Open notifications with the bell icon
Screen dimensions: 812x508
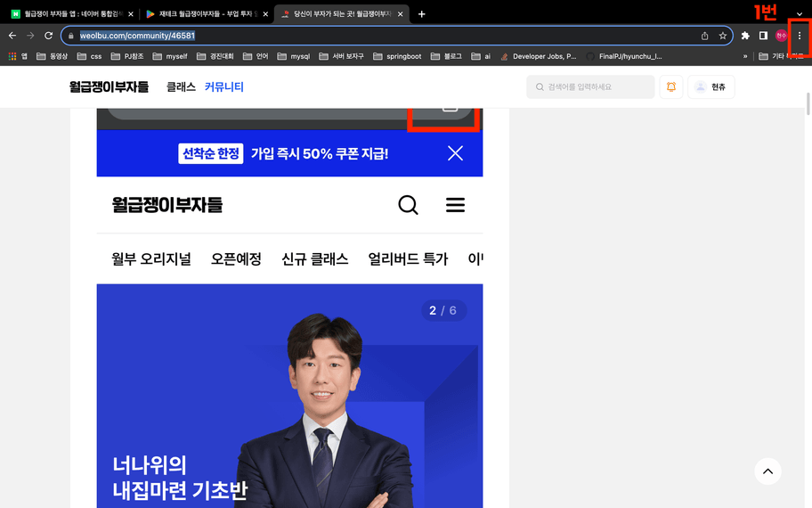point(671,86)
